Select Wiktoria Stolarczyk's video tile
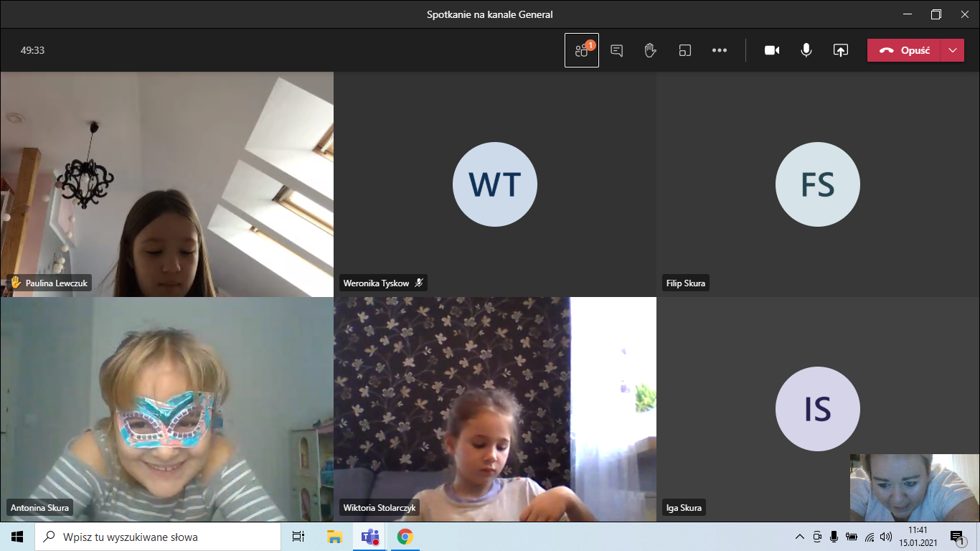This screenshot has height=551, width=980. point(495,409)
